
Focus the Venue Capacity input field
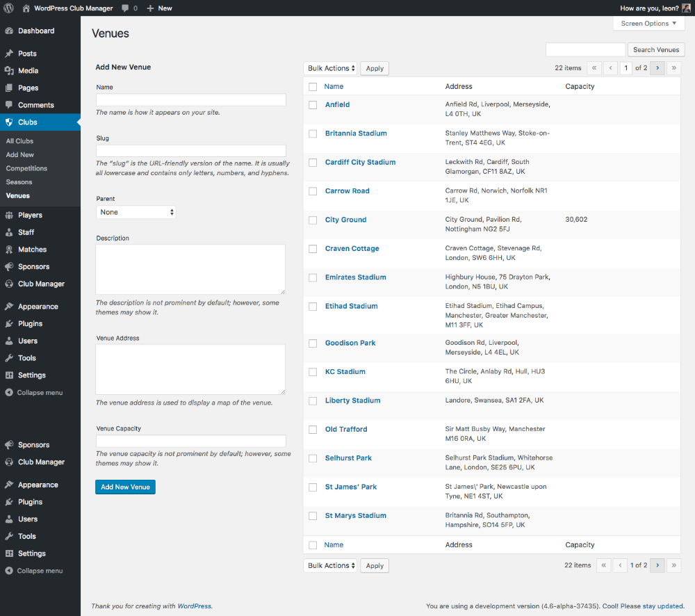pos(191,441)
